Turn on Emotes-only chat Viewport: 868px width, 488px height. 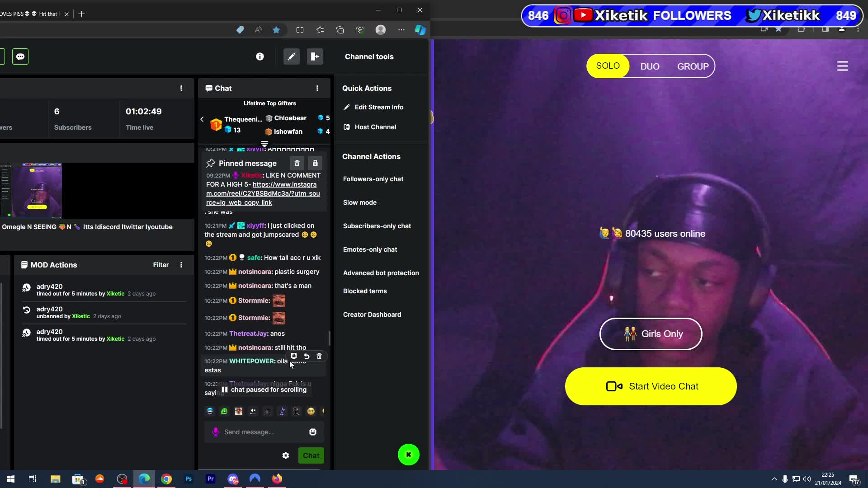point(370,249)
